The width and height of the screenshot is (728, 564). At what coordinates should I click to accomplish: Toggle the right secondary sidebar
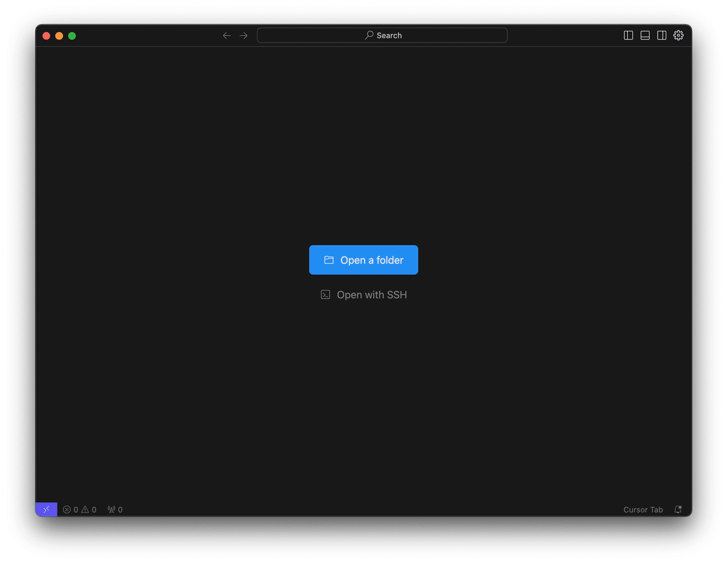click(x=662, y=35)
